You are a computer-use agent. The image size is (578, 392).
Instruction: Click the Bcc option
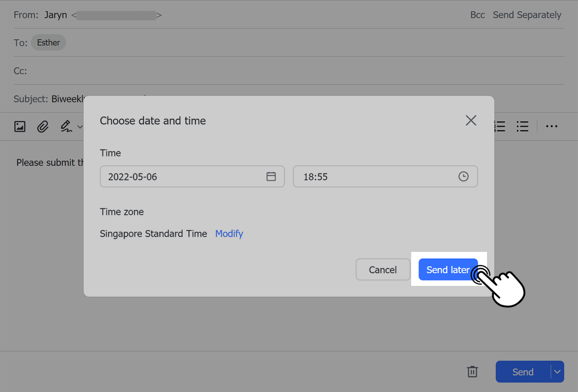click(478, 15)
